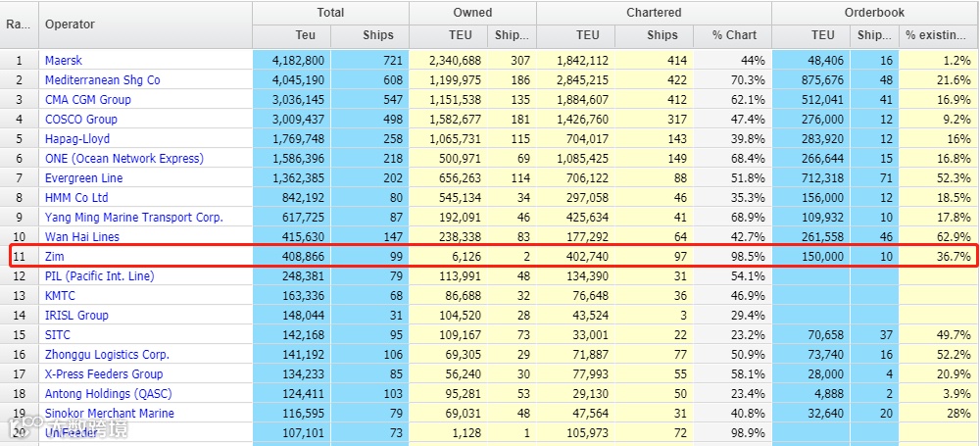This screenshot has height=446, width=980.
Task: Sort by Orderbook TEU column header
Action: (810, 35)
